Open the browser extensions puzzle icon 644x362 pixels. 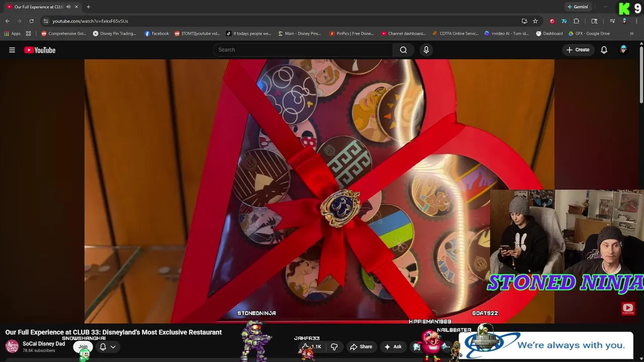[x=577, y=21]
